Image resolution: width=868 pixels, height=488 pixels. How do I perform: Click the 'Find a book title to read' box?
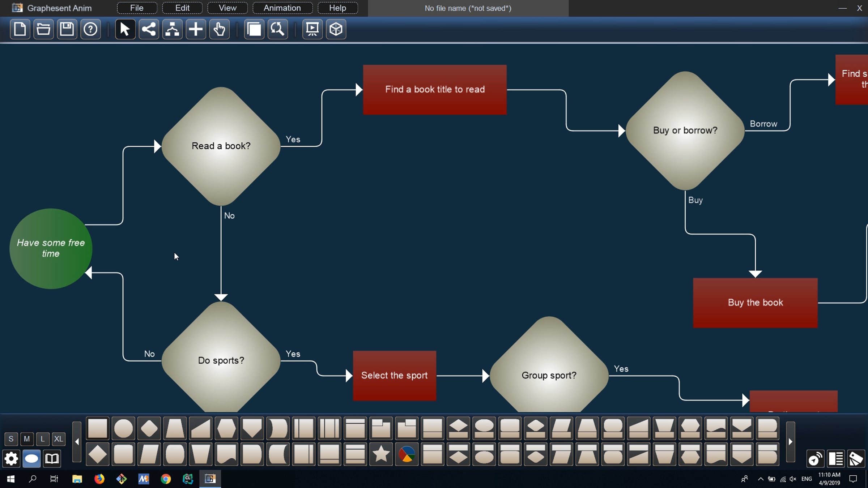tap(435, 90)
